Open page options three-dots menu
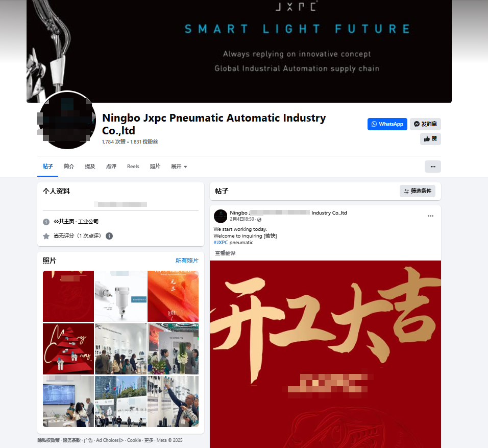The height and width of the screenshot is (448, 488). pos(432,167)
